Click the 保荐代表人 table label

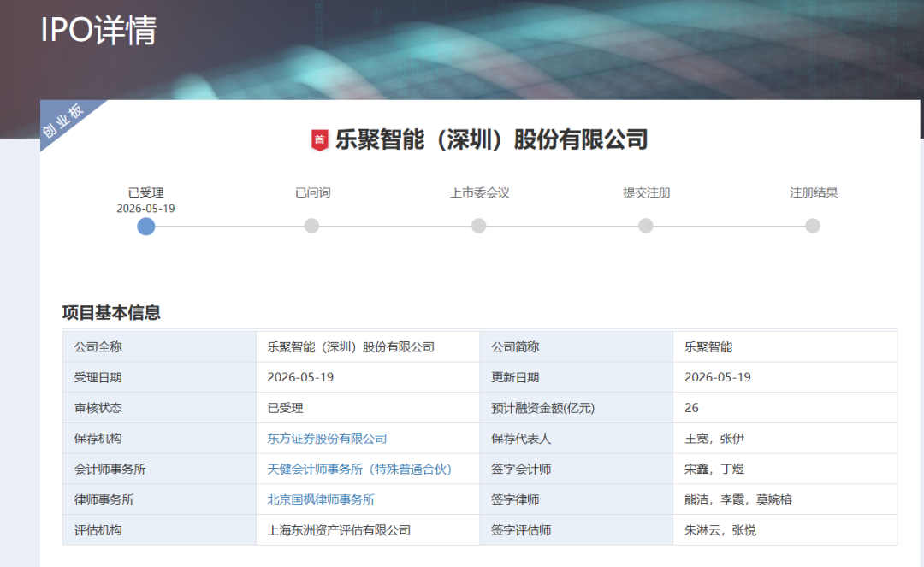[x=521, y=439]
